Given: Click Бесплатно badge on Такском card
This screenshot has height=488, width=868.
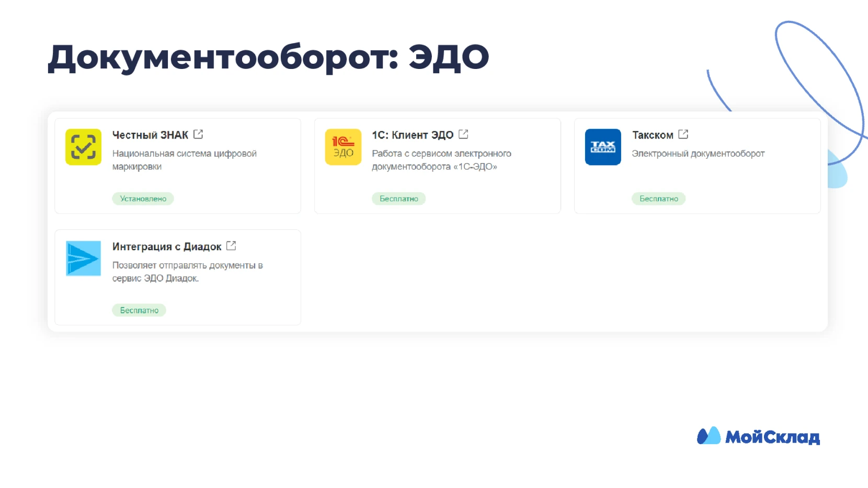Looking at the screenshot, I should click(x=658, y=199).
